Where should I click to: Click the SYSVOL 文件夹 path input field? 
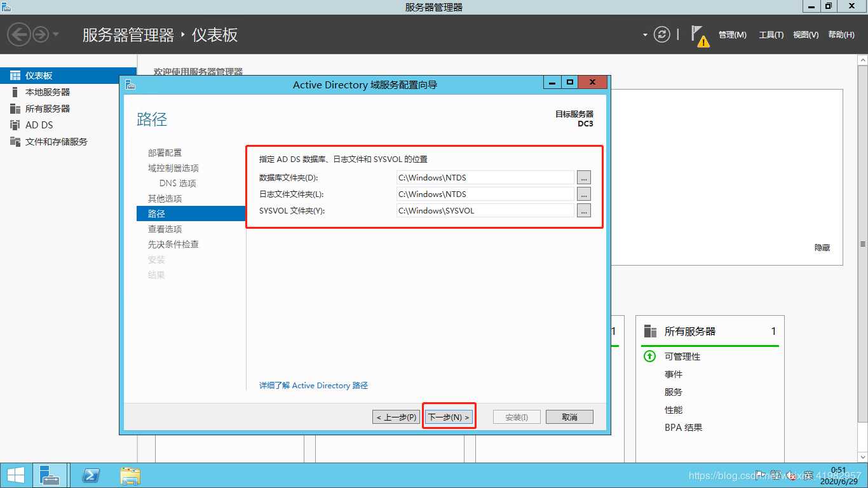485,210
